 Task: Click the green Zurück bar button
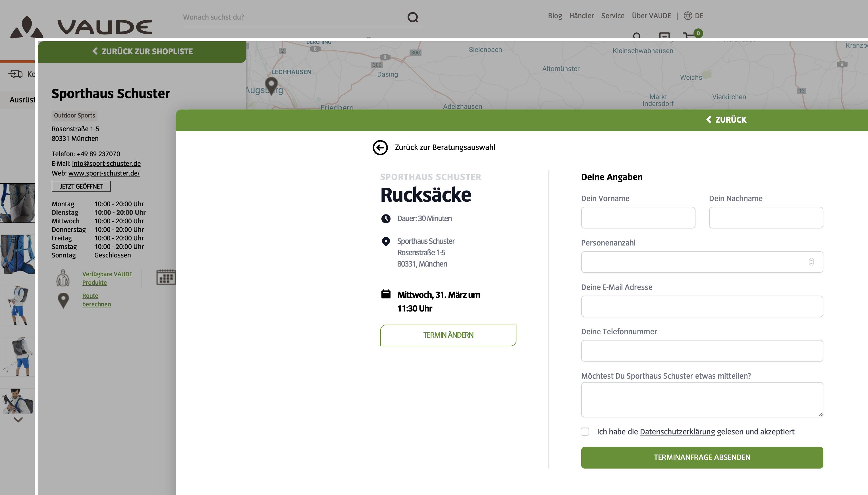[726, 120]
